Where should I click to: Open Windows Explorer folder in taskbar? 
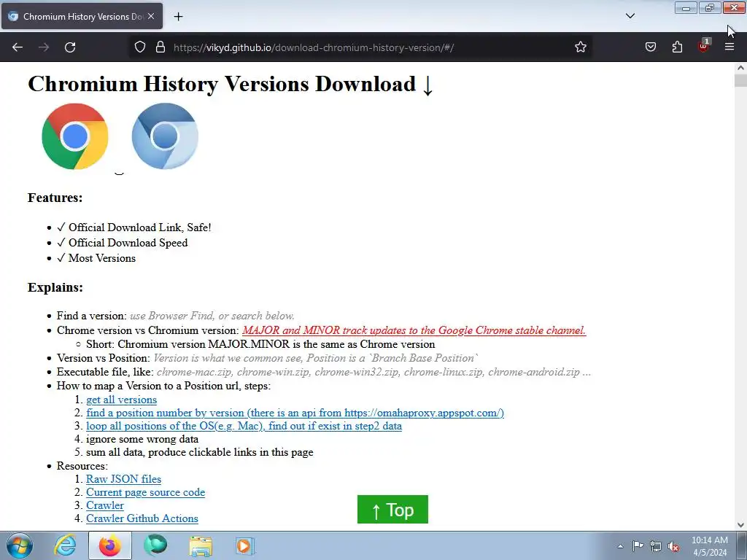[201, 545]
